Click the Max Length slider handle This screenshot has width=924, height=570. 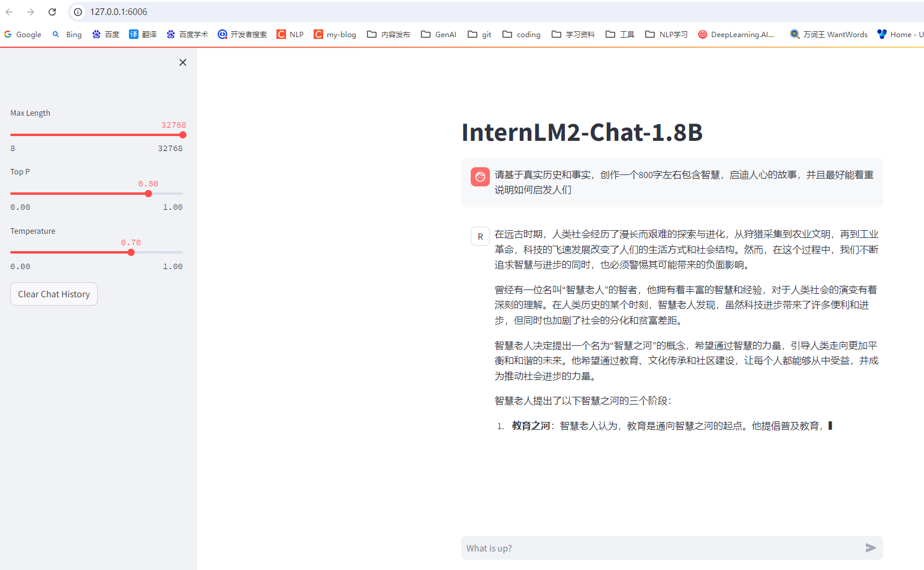point(183,135)
